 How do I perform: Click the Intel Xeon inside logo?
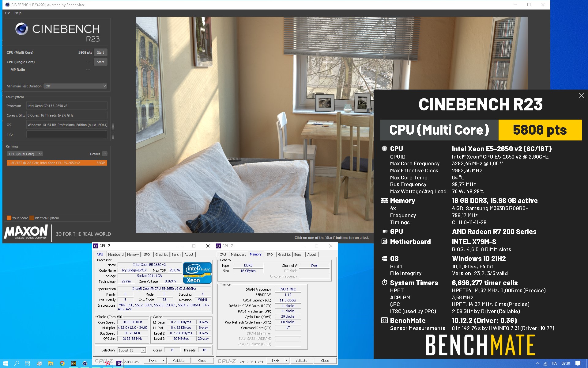click(197, 273)
